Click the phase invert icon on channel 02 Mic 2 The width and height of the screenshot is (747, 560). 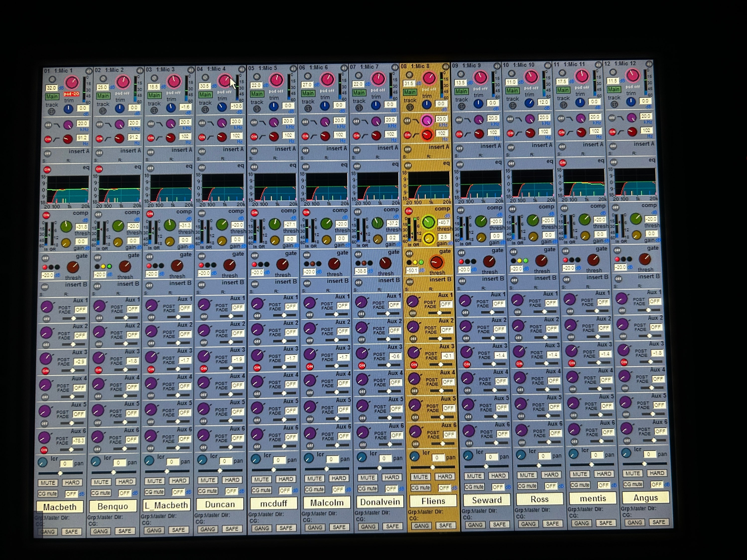coord(103,79)
